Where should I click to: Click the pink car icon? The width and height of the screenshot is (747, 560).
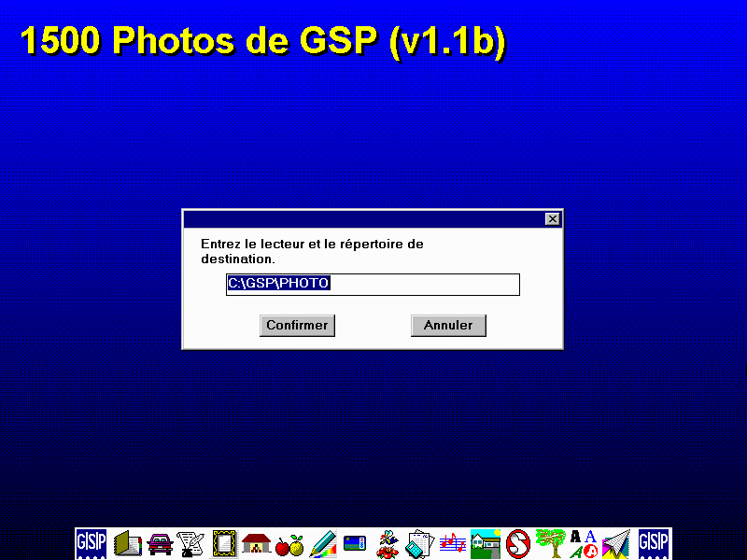click(160, 543)
